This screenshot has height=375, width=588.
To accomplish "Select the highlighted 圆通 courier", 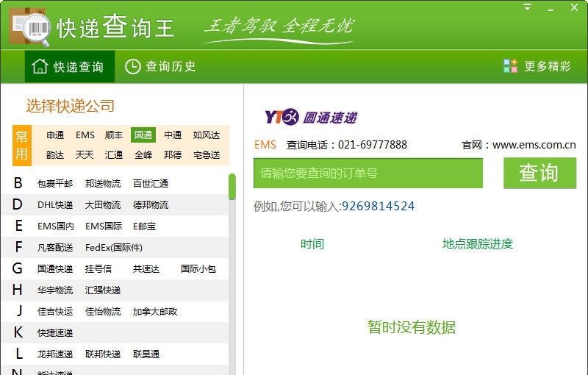I will coord(143,135).
